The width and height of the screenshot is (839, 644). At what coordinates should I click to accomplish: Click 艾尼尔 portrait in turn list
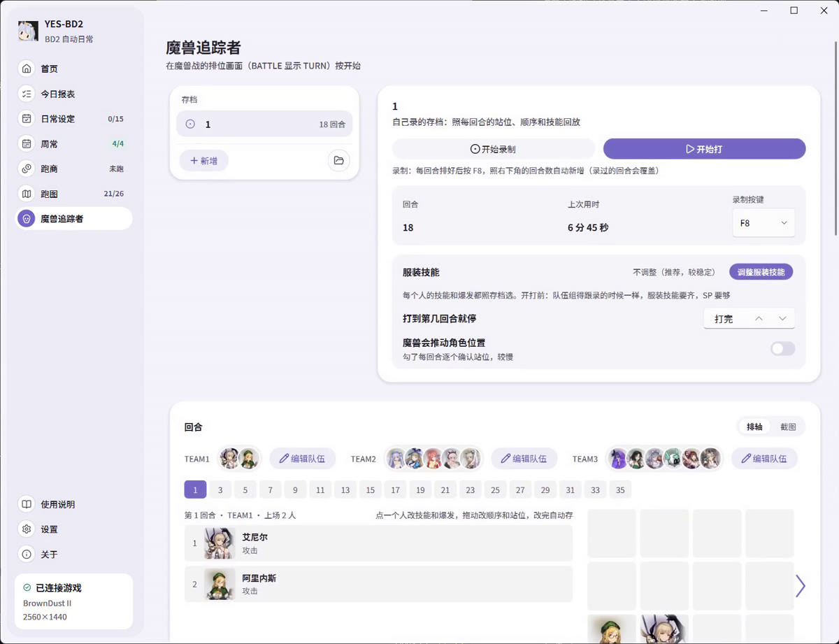(220, 543)
